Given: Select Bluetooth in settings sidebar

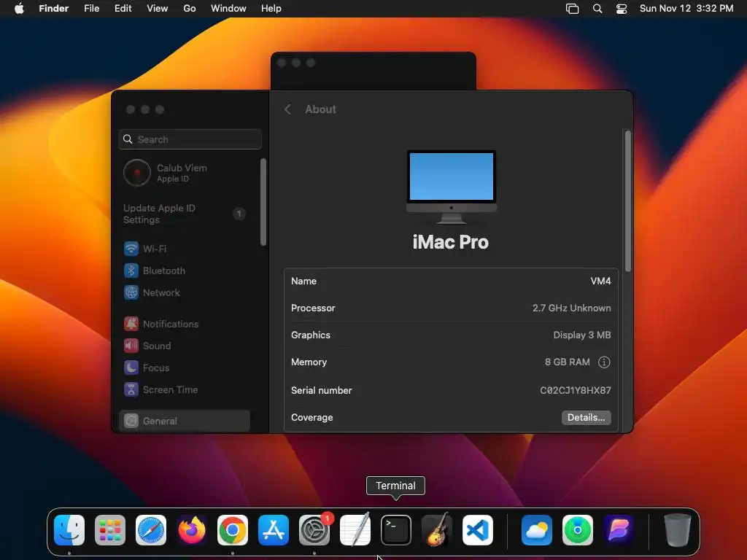Looking at the screenshot, I should (x=185, y=271).
